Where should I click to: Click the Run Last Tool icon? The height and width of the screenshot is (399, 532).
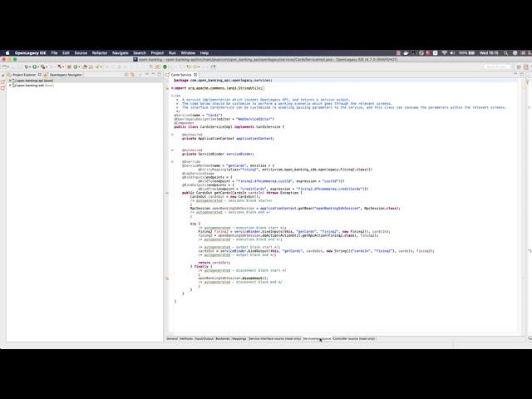coord(42,66)
